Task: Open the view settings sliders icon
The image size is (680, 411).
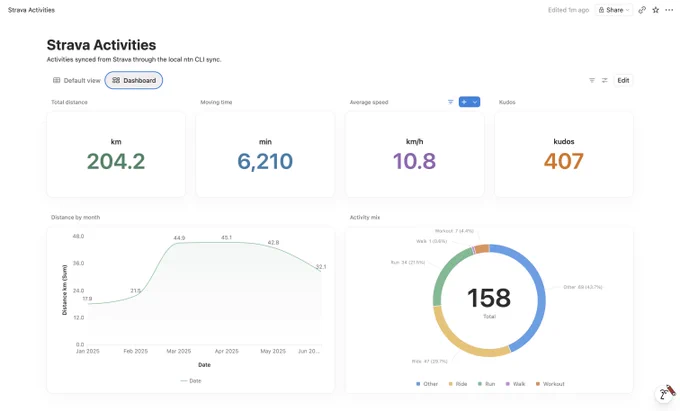Action: (x=605, y=80)
